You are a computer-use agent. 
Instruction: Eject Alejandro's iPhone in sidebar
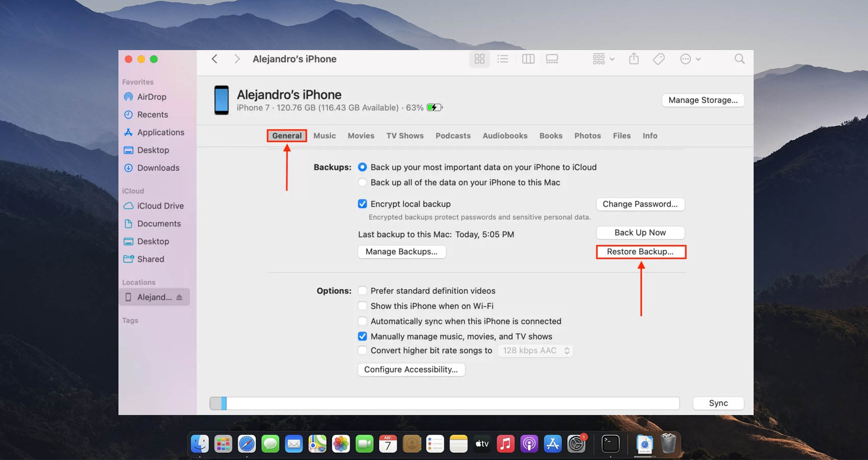pos(179,297)
